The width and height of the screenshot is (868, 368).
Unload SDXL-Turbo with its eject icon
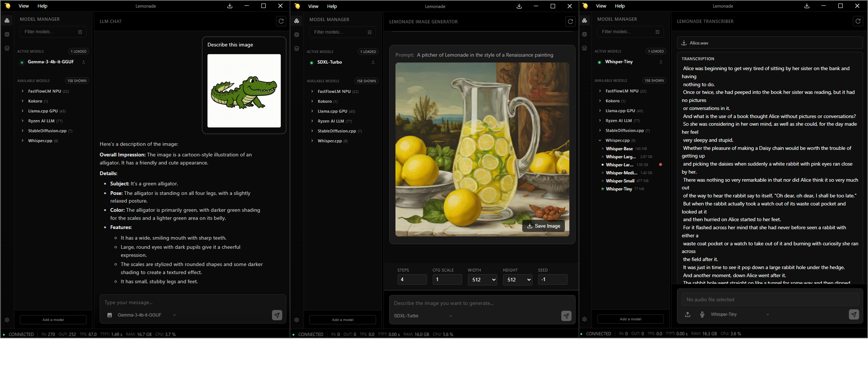click(x=373, y=62)
